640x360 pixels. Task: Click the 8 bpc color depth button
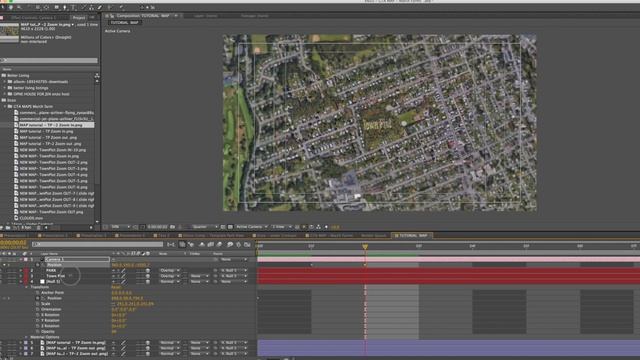[x=26, y=227]
